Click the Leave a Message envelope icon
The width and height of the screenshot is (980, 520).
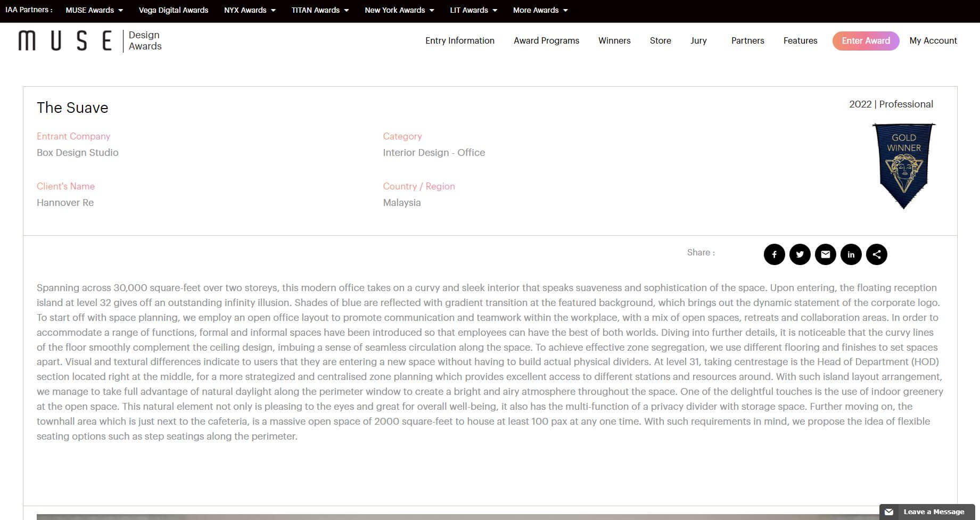pos(888,512)
